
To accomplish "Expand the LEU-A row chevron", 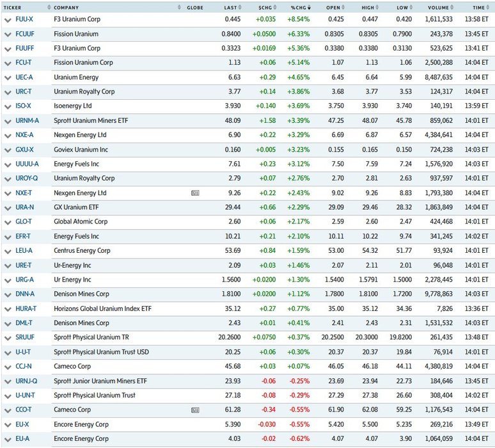I will pyautogui.click(x=8, y=251).
